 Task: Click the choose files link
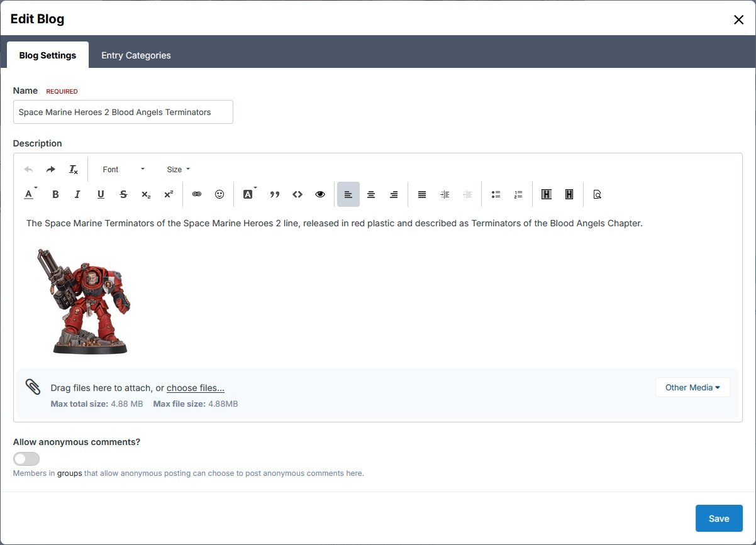point(196,388)
